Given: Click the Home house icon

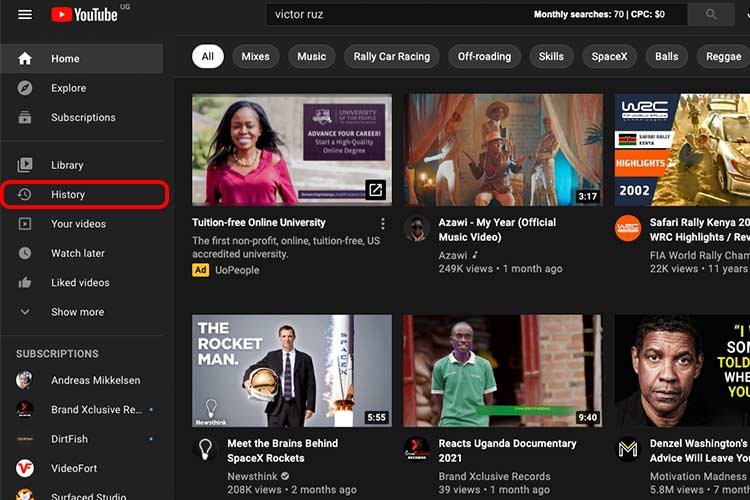Looking at the screenshot, I should (x=25, y=58).
